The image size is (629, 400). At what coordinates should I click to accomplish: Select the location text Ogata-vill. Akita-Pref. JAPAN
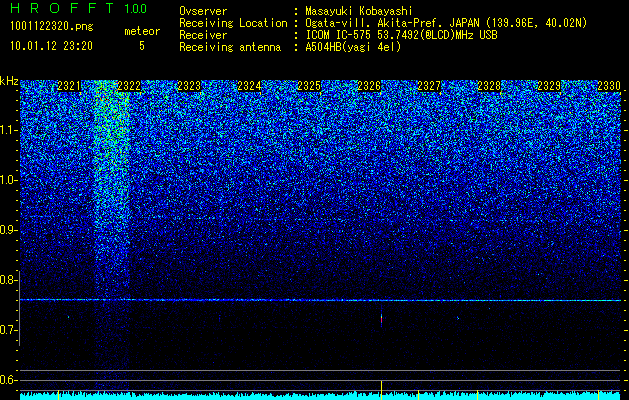392,23
